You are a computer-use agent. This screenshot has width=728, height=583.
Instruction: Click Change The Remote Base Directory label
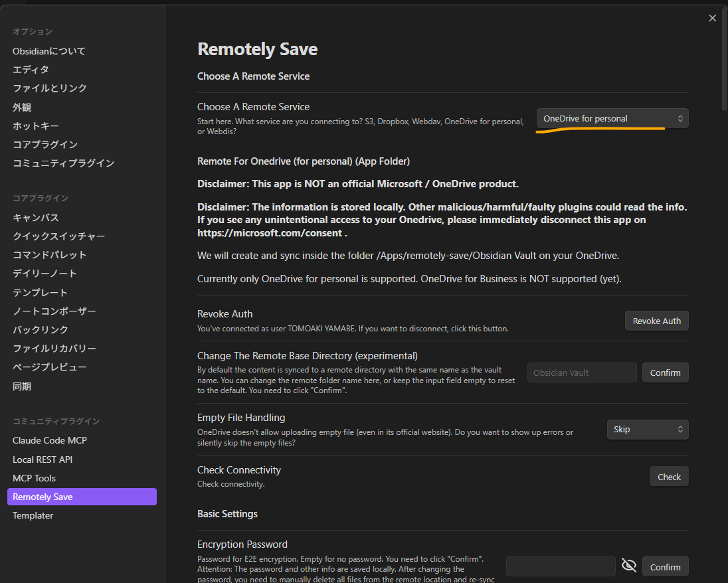[308, 356]
